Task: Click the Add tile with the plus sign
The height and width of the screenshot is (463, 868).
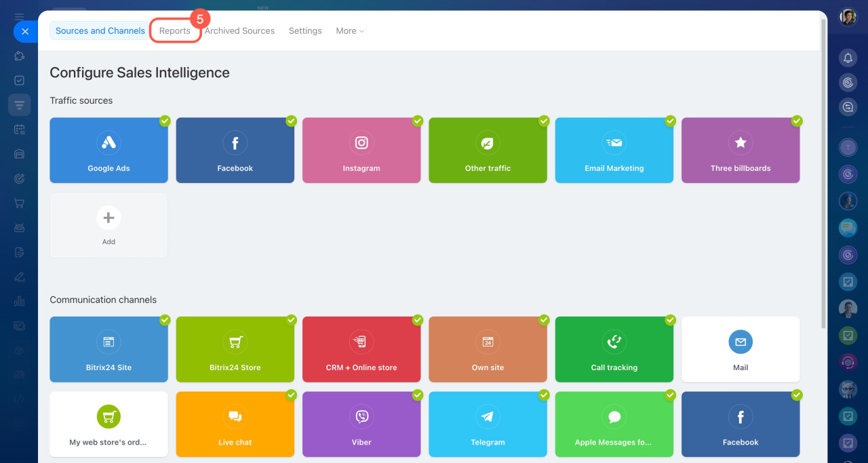Action: click(108, 225)
